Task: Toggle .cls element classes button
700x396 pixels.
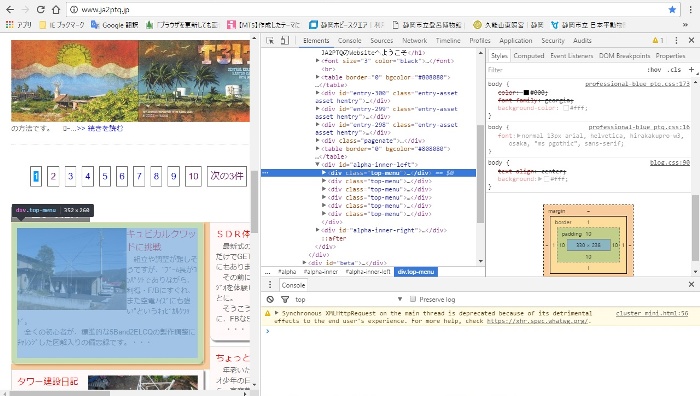Action: click(x=675, y=70)
